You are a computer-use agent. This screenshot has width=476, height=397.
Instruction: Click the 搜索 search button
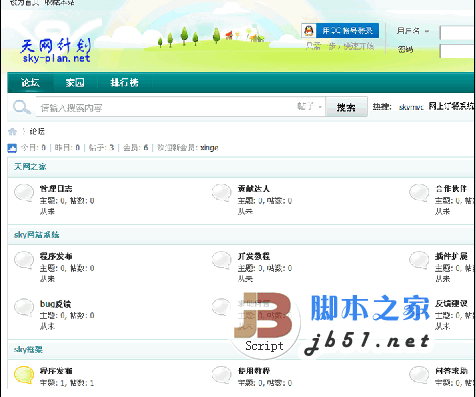point(346,107)
